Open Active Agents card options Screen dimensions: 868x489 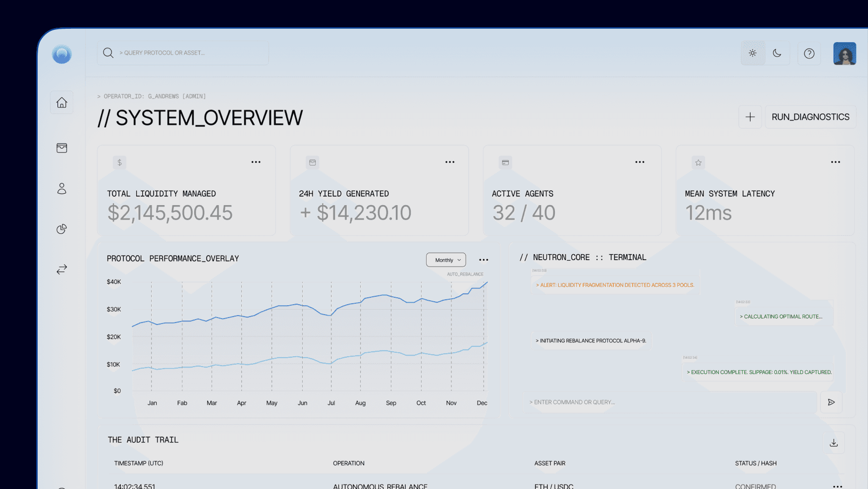[640, 162]
